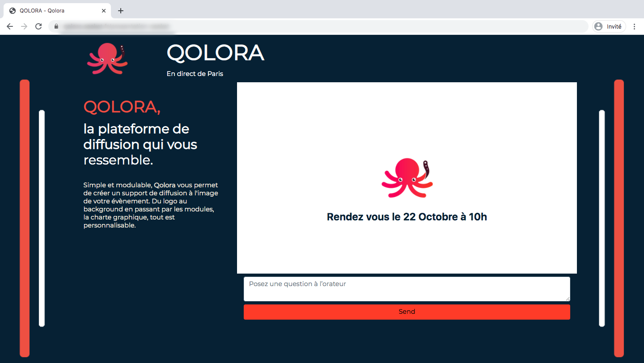Grab the question textarea resize handle

(x=568, y=299)
